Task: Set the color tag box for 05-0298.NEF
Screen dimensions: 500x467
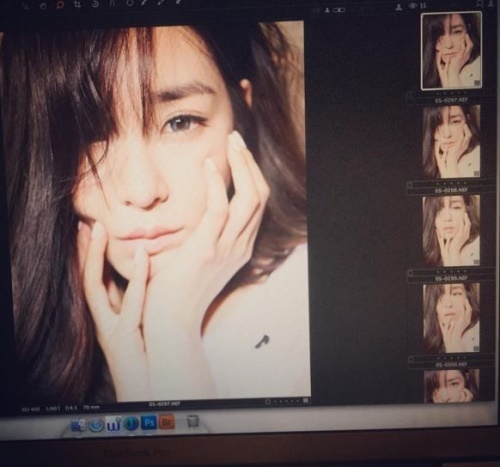Action: tap(411, 184)
